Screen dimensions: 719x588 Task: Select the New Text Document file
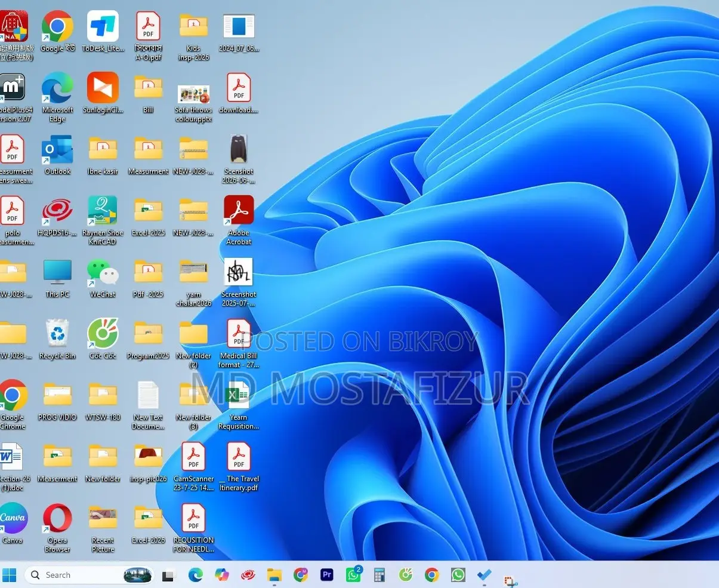(148, 405)
